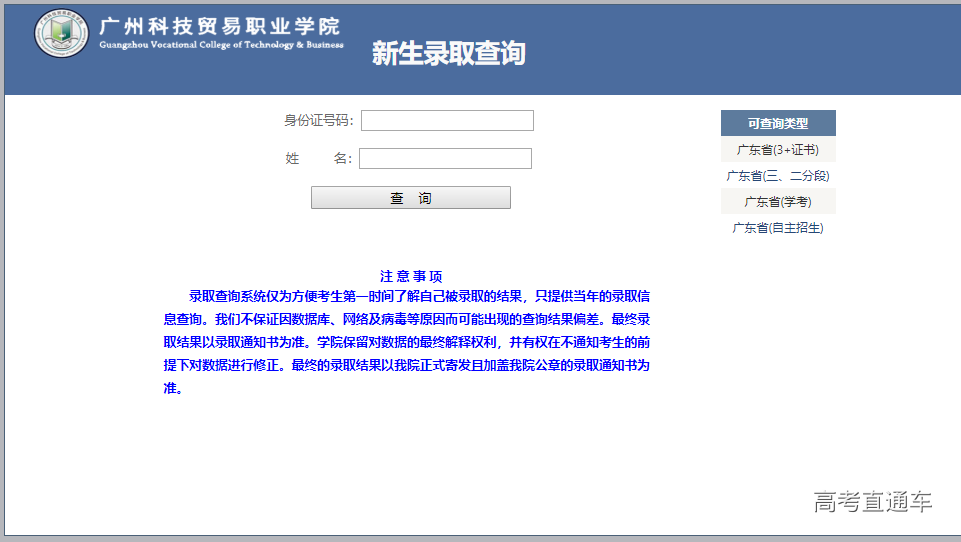The width and height of the screenshot is (961, 542).
Task: Click the 查询 button
Action: coord(411,197)
